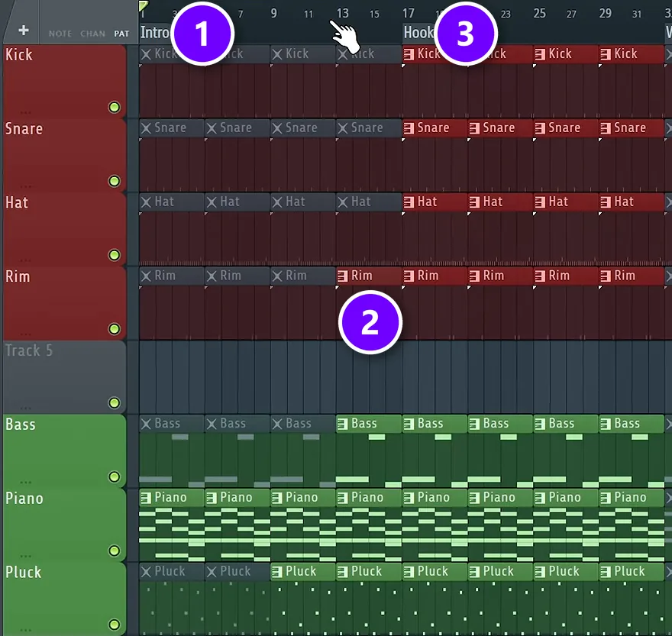Click bar 9 on the timeline ruler
The width and height of the screenshot is (672, 636).
274,13
